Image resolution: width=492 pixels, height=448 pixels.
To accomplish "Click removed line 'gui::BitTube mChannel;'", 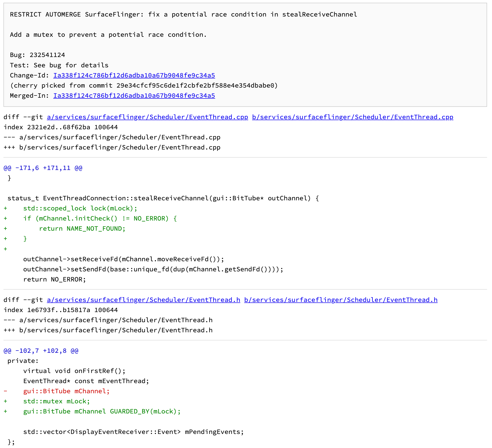I will pos(66,391).
